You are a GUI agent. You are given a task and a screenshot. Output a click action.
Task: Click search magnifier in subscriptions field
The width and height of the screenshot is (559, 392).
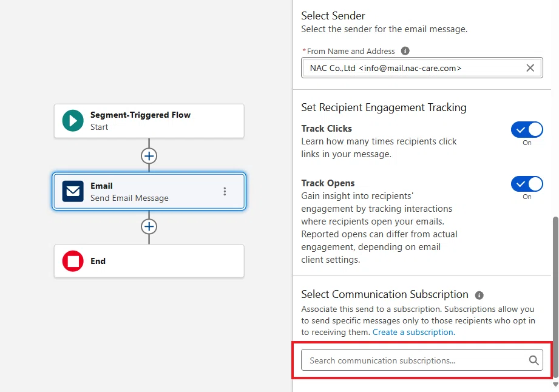(534, 360)
